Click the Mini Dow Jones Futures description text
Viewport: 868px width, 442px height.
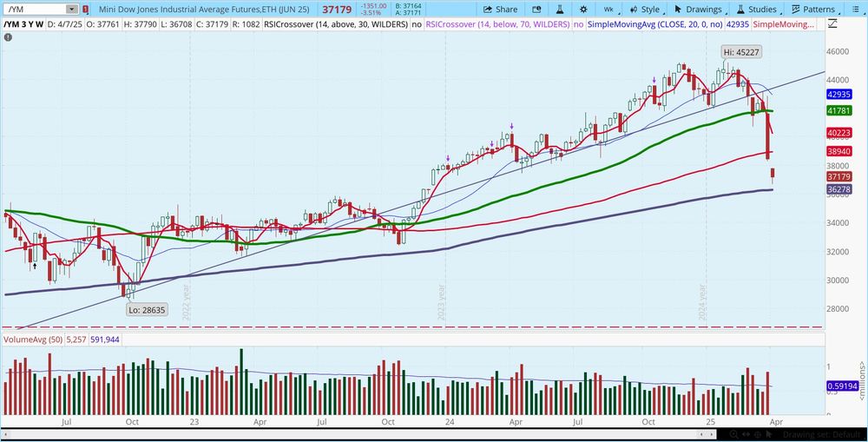coord(204,9)
